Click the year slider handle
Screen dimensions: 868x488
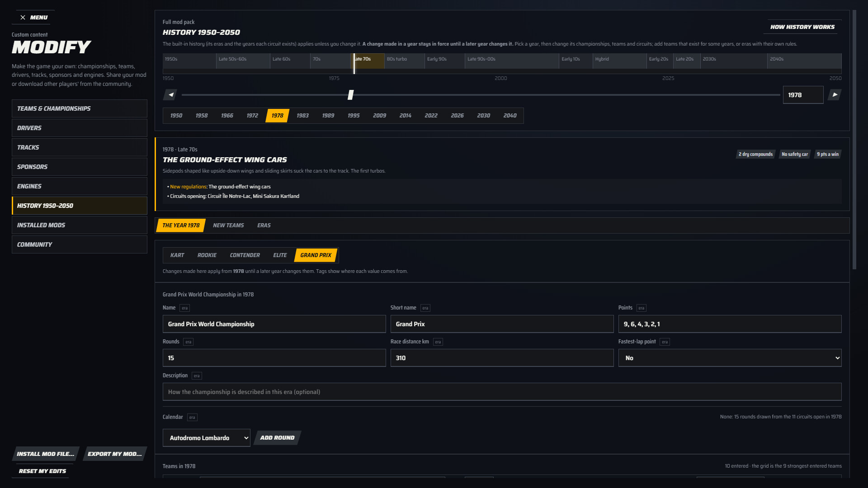coord(350,95)
